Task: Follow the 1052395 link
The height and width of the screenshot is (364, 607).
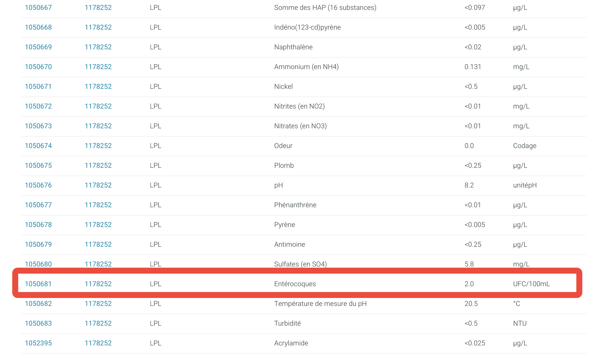Action: click(x=38, y=343)
